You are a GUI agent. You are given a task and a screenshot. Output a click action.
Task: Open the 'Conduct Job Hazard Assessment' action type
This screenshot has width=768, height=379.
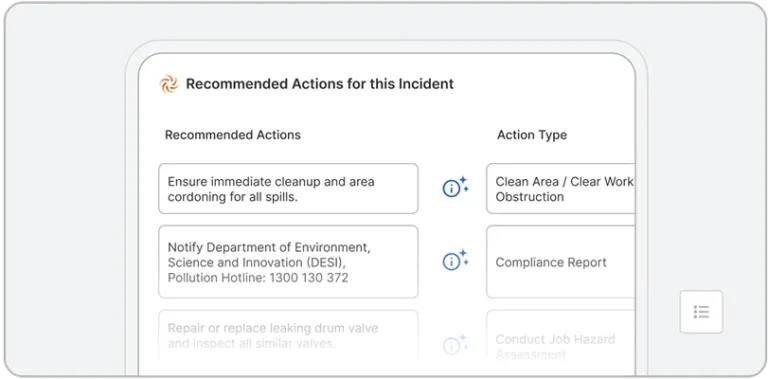[561, 336]
